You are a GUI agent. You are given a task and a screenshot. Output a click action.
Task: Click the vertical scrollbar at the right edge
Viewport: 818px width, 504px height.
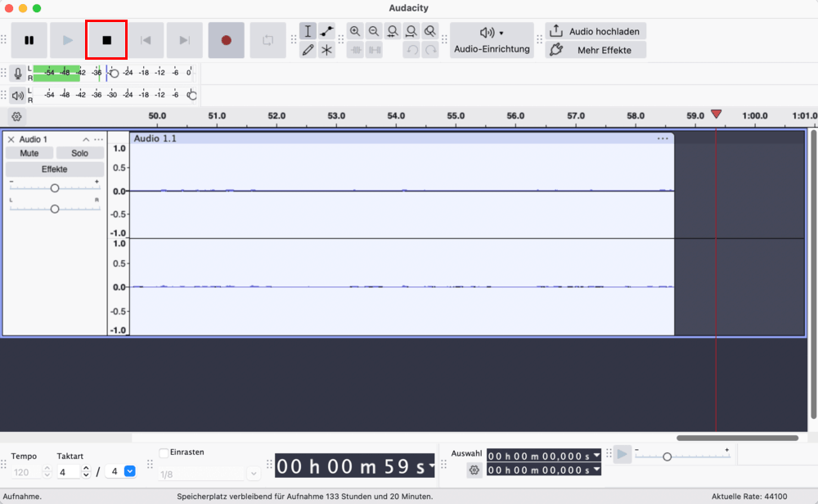813,274
